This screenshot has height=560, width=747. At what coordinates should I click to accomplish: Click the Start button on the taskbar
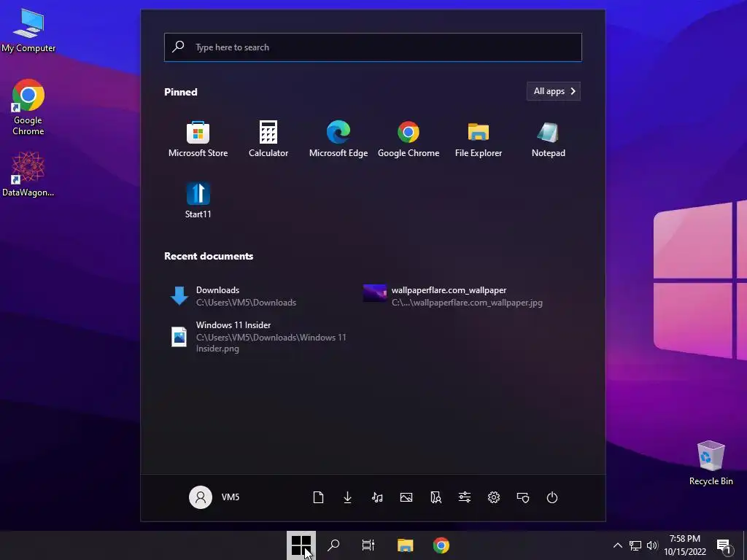[x=301, y=545]
